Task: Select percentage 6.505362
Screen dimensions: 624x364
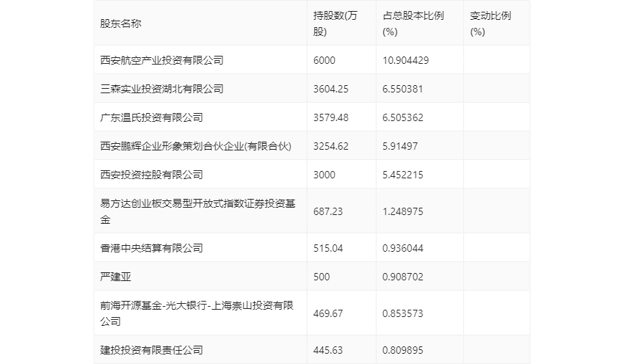Action: [403, 117]
